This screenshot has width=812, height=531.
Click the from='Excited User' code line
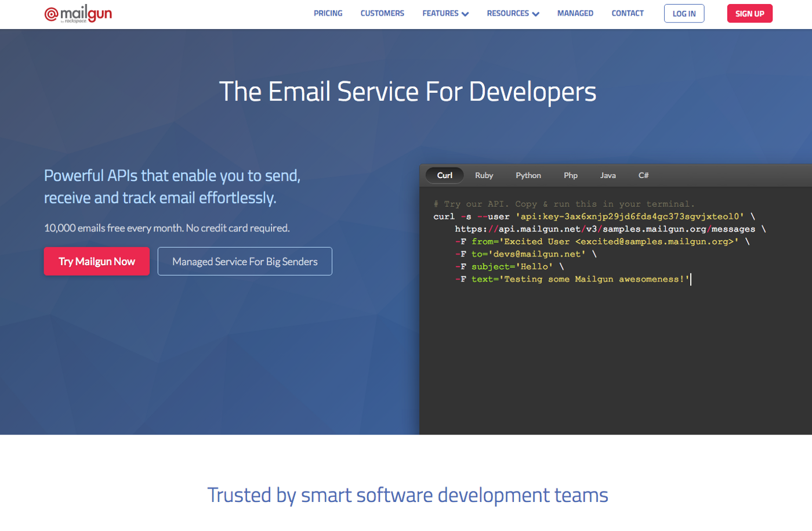coord(602,241)
